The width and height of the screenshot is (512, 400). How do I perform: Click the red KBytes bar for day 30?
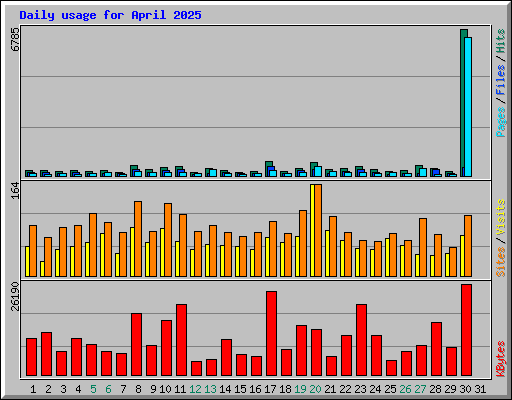[466, 330]
